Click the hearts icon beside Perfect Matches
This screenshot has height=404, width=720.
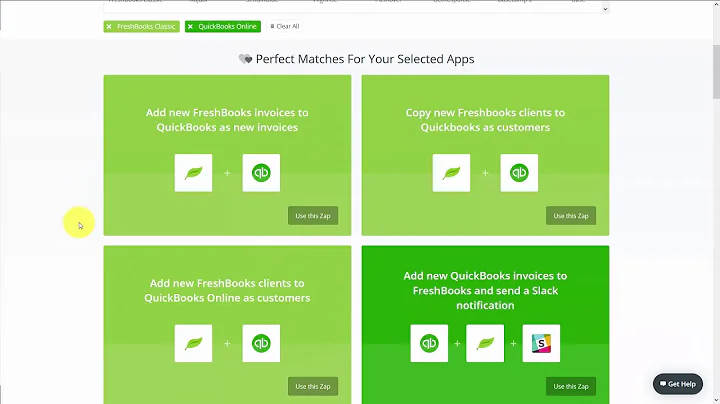click(245, 59)
